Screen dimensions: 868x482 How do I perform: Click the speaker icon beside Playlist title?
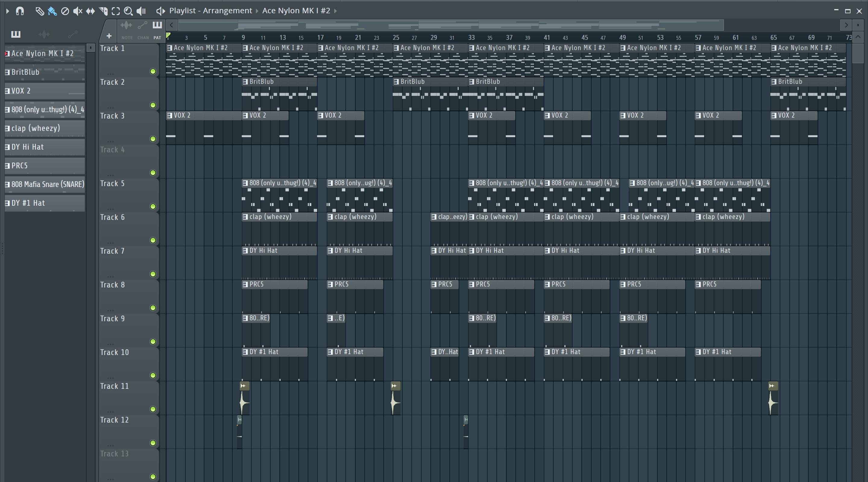(160, 11)
